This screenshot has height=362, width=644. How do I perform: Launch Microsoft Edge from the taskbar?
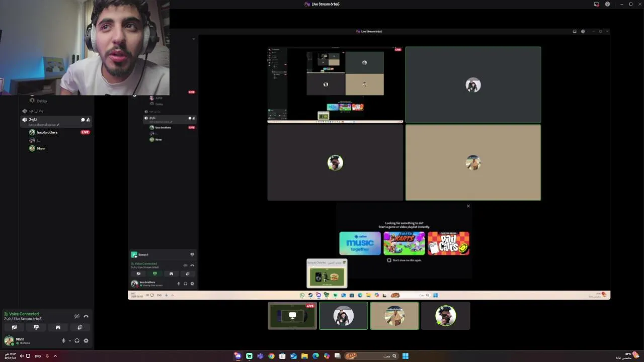(315, 356)
